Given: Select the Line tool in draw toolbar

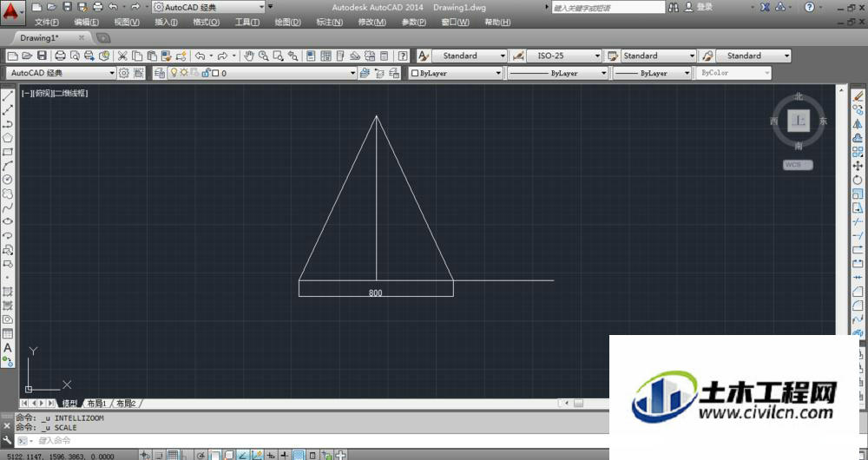Looking at the screenshot, I should click(x=8, y=96).
